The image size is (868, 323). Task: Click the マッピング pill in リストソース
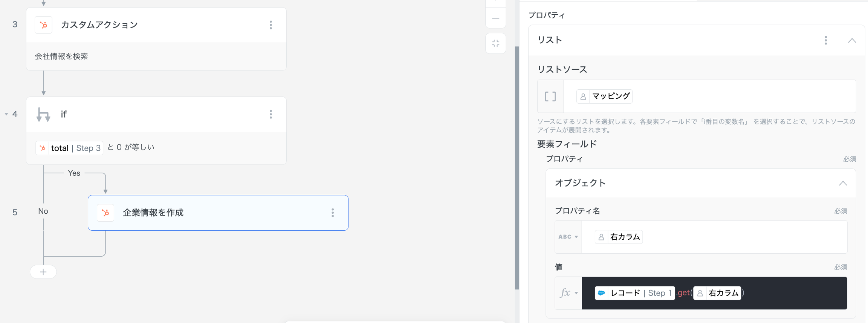pos(604,96)
